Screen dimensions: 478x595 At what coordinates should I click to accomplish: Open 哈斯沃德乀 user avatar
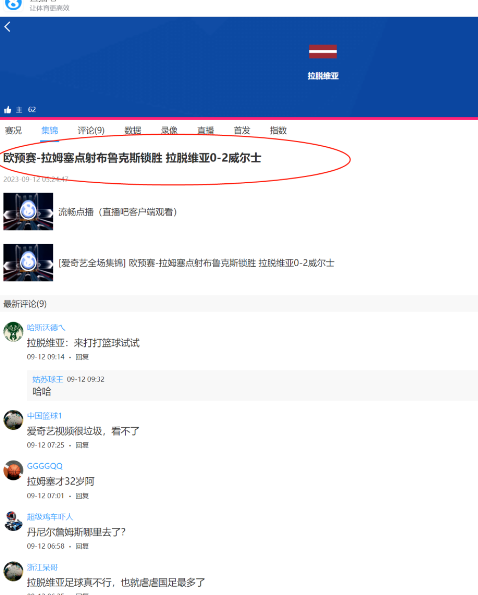[13, 332]
